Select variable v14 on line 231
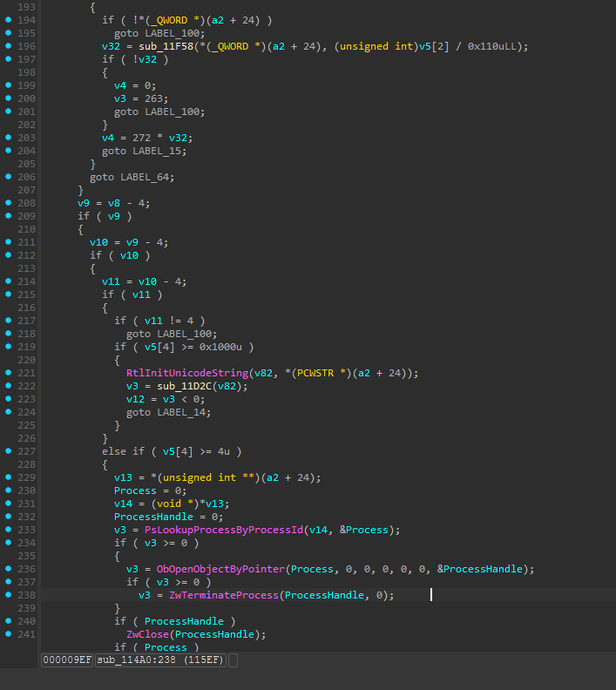Image resolution: width=616 pixels, height=690 pixels. (123, 504)
